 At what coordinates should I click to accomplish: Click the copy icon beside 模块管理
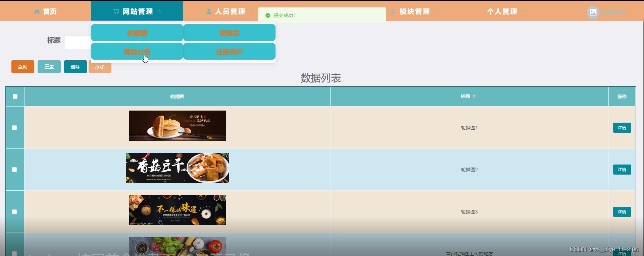[x=394, y=11]
